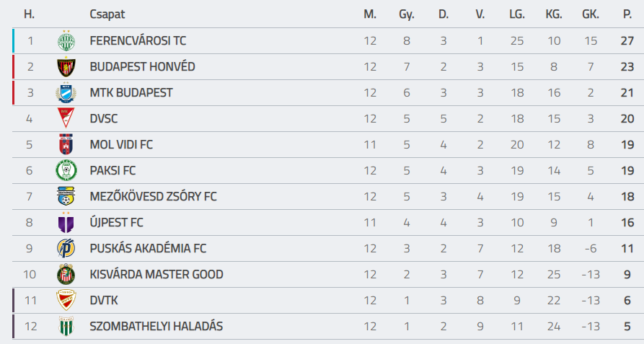Open the FERENCVÁROSI TC team name
Image resolution: width=644 pixels, height=344 pixels.
[x=138, y=40]
